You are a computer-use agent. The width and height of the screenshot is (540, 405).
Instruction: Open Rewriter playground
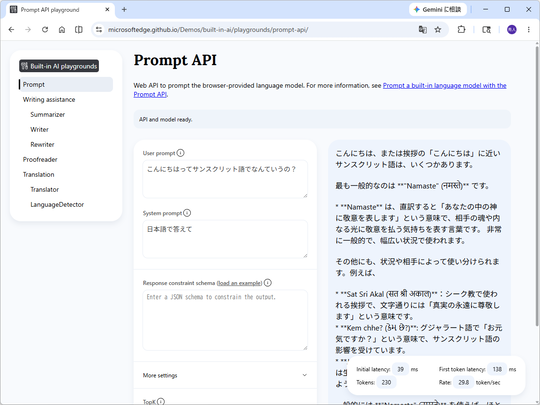pyautogui.click(x=42, y=144)
